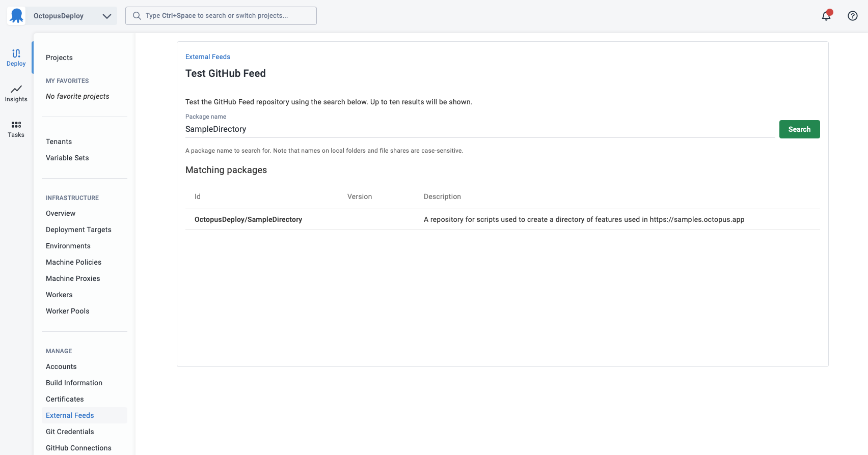This screenshot has width=868, height=455.
Task: Open Environments page
Action: [68, 246]
